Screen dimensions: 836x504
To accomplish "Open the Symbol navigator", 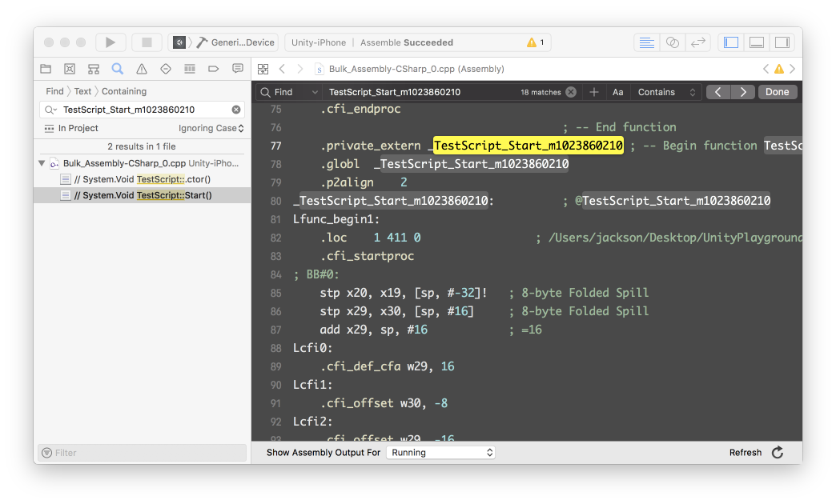I will (94, 69).
